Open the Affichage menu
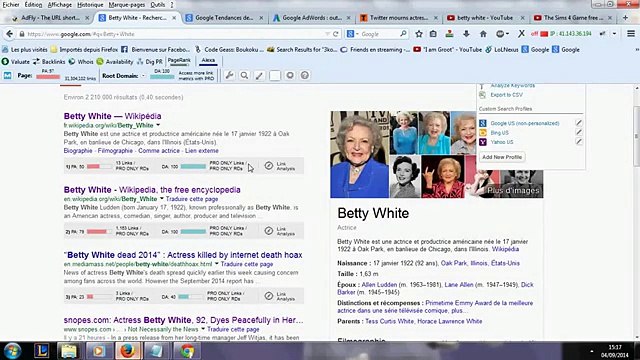The image size is (640, 360). [60, 5]
